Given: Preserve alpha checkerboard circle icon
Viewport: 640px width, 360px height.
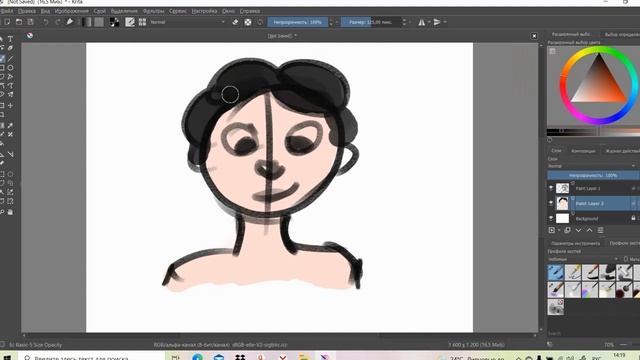Looking at the screenshot, I should [248, 22].
